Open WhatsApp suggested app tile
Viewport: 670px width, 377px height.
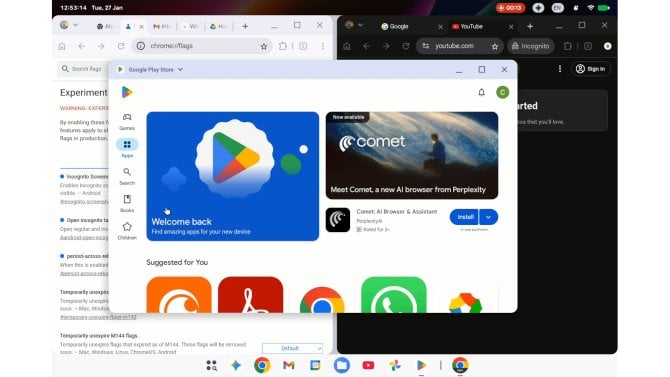click(394, 295)
